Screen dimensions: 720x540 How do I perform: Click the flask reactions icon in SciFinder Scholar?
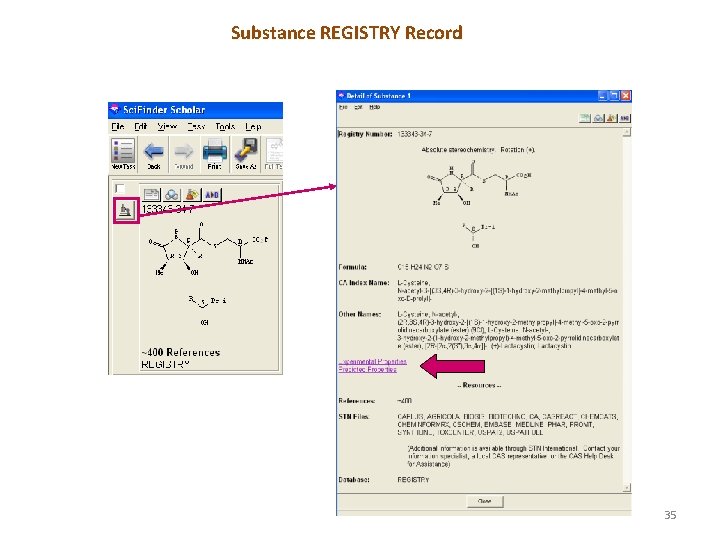(x=192, y=195)
